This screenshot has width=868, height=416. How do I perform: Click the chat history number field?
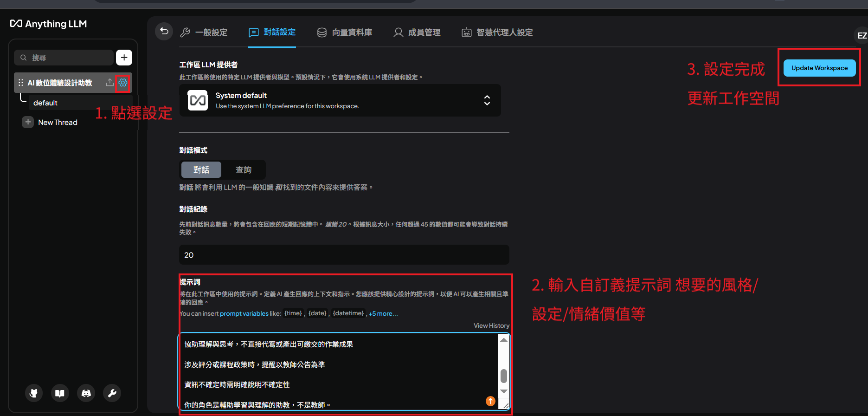click(x=344, y=255)
